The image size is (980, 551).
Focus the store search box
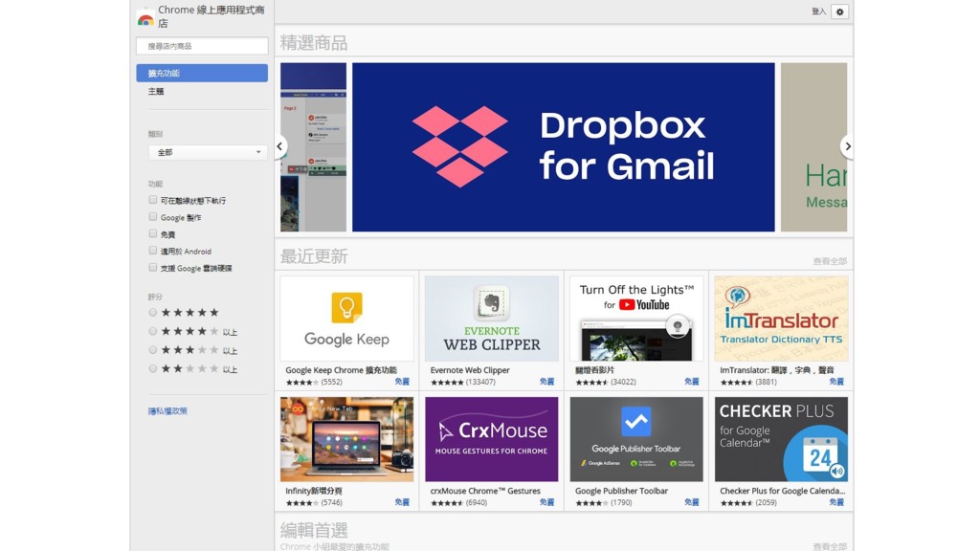pos(202,46)
